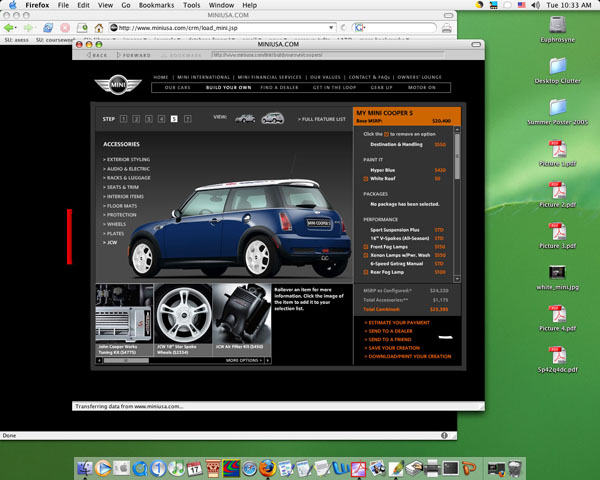Remove Xenon Lamps w/Pwr. Wash option
Image resolution: width=600 pixels, height=480 pixels.
coord(365,255)
